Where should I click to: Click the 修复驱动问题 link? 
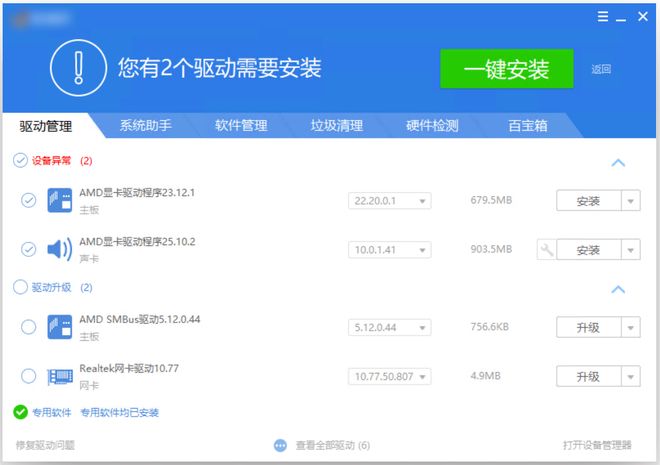pos(45,445)
